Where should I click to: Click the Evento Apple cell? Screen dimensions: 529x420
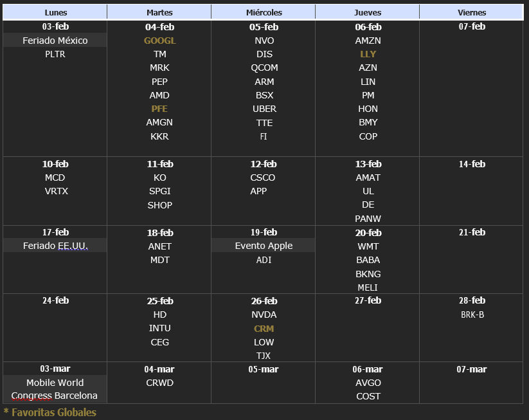pyautogui.click(x=264, y=246)
